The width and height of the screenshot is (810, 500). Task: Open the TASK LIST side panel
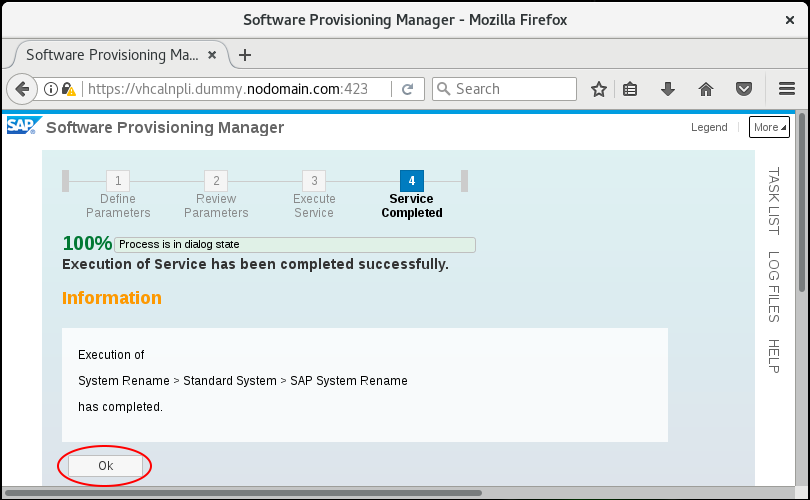click(x=773, y=201)
